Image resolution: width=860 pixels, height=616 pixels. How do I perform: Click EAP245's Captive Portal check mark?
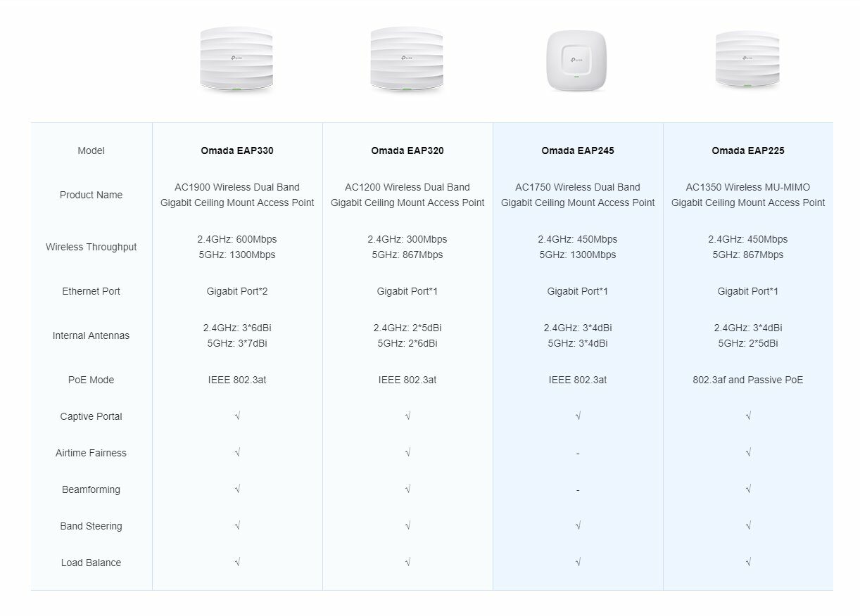(578, 416)
